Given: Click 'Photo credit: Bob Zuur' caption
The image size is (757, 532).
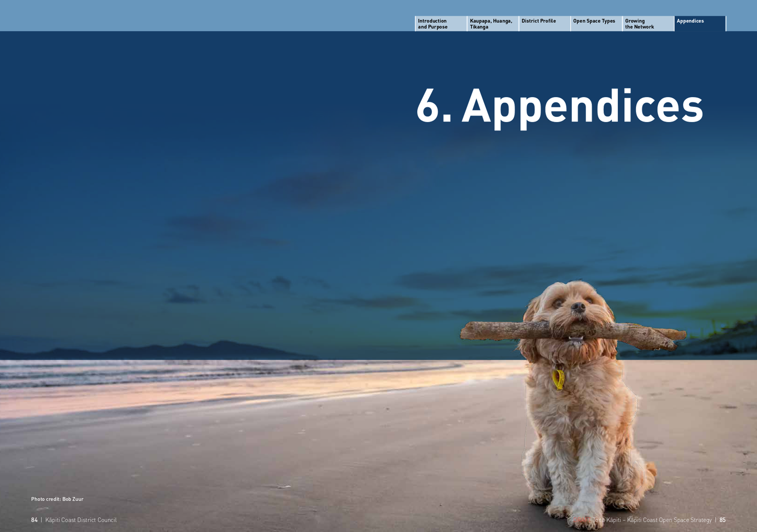Looking at the screenshot, I should [57, 499].
